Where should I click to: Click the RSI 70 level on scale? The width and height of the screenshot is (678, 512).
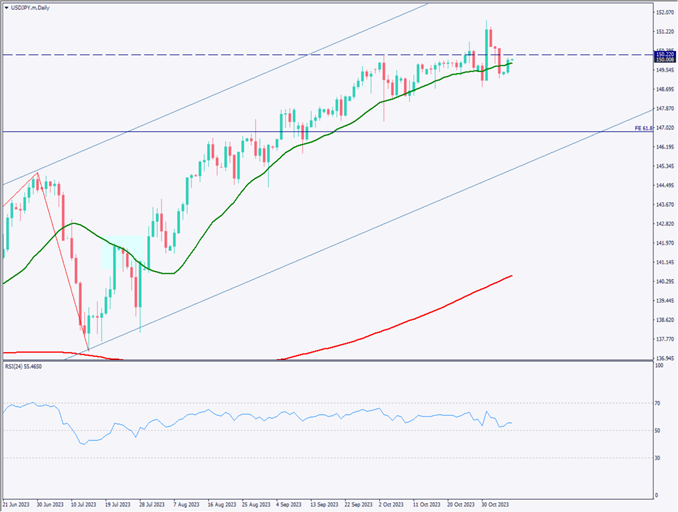658,403
